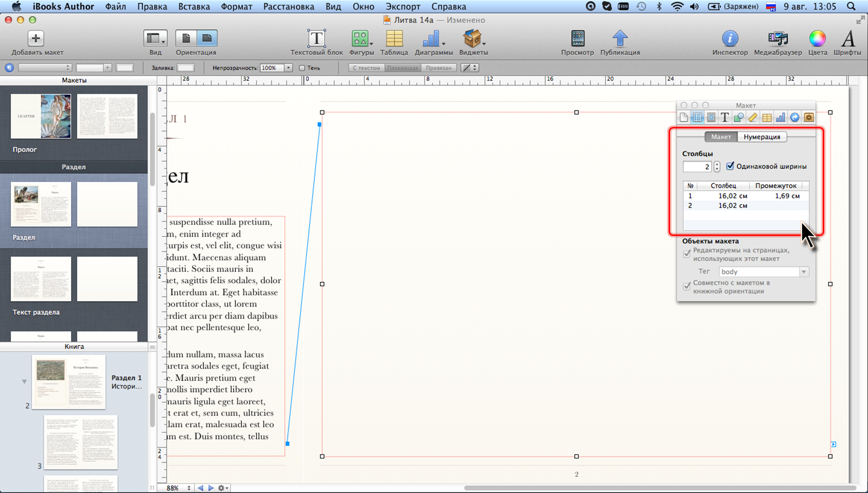The height and width of the screenshot is (493, 868).
Task: Open the opacity percentage dropdown
Action: (288, 68)
